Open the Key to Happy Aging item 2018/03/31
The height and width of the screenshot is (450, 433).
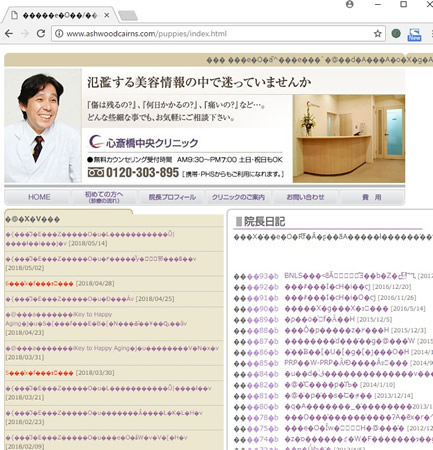112,352
